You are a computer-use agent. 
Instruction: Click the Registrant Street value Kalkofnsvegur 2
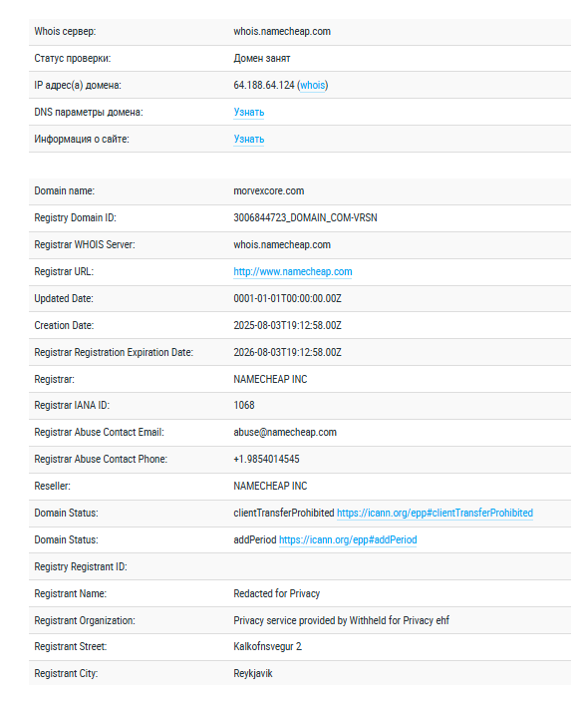tap(268, 646)
